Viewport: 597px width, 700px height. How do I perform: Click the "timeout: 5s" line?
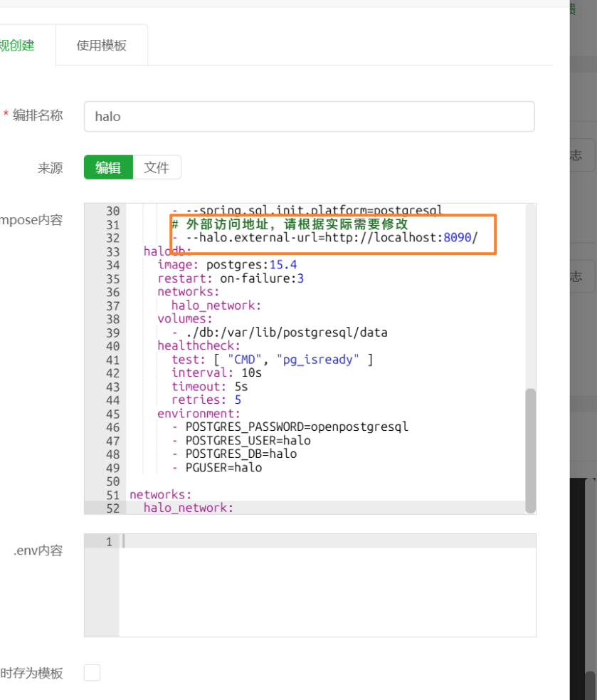[210, 387]
